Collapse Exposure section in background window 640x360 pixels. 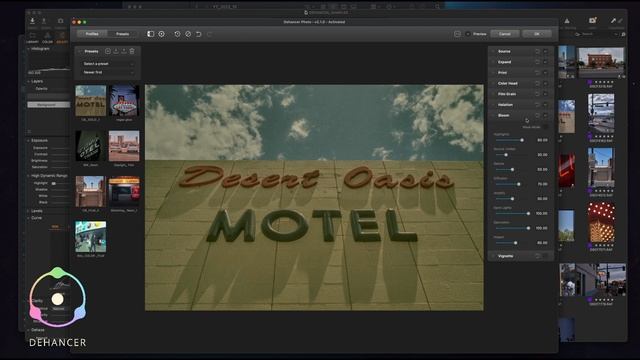[x=29, y=141]
